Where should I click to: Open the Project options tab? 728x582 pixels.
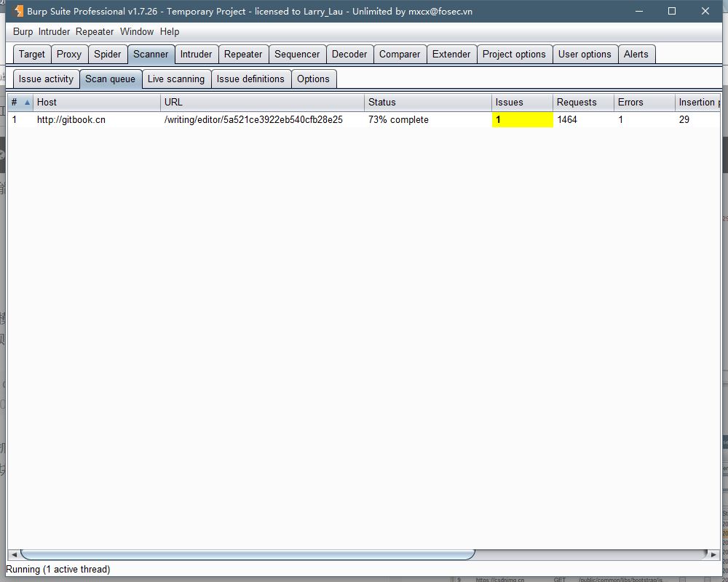point(513,55)
